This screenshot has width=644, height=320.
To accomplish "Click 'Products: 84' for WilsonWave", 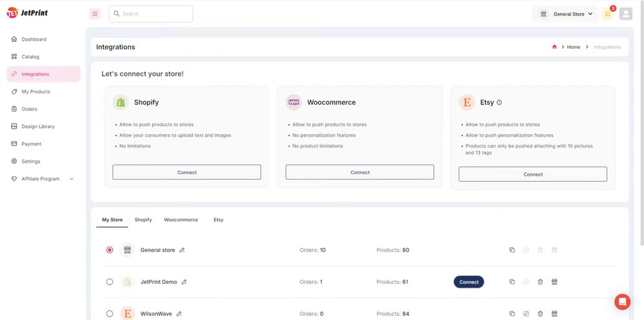I will coord(393,314).
